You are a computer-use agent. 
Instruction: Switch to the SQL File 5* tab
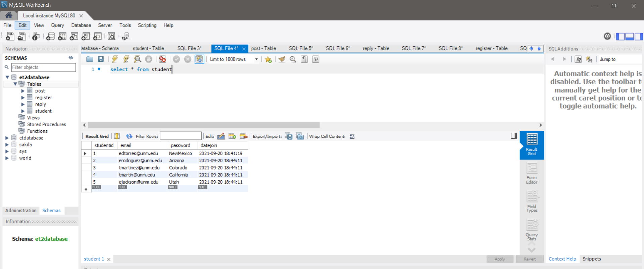pyautogui.click(x=301, y=48)
